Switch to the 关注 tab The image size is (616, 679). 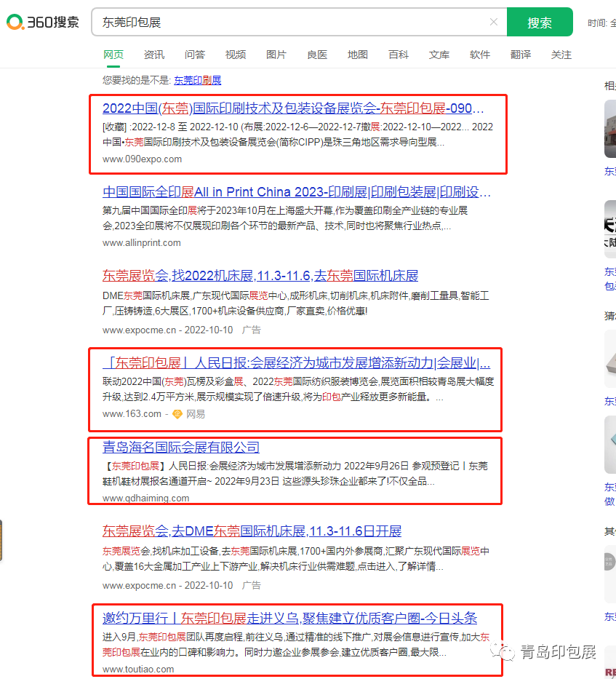tap(561, 55)
